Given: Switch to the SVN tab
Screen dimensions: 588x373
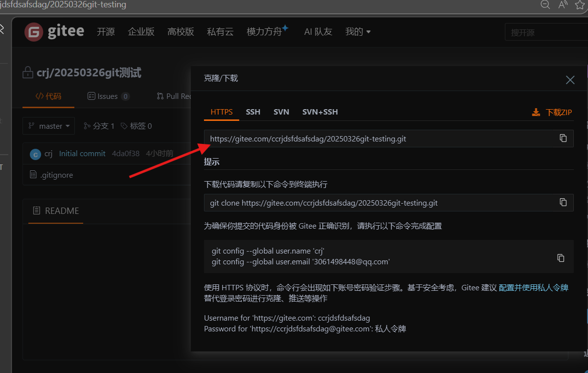Looking at the screenshot, I should 281,112.
